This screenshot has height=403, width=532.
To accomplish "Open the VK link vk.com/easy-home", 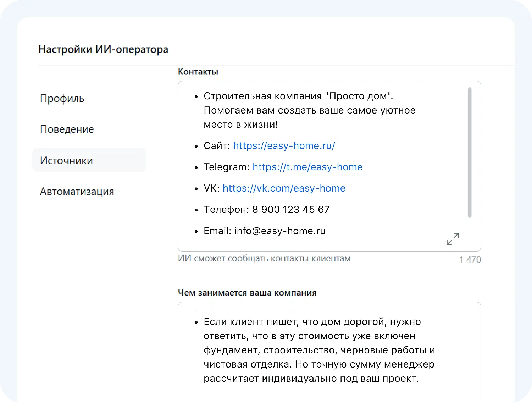I will coord(284,188).
